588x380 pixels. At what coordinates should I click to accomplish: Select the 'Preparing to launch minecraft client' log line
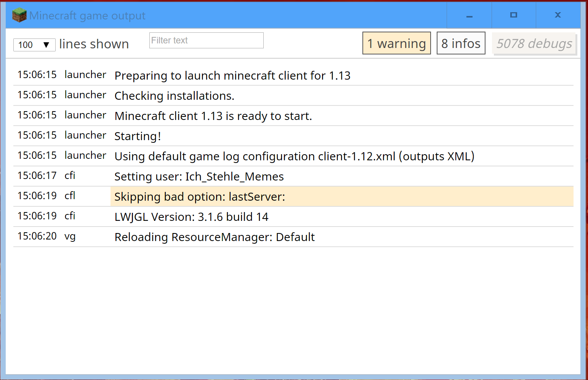pos(232,76)
